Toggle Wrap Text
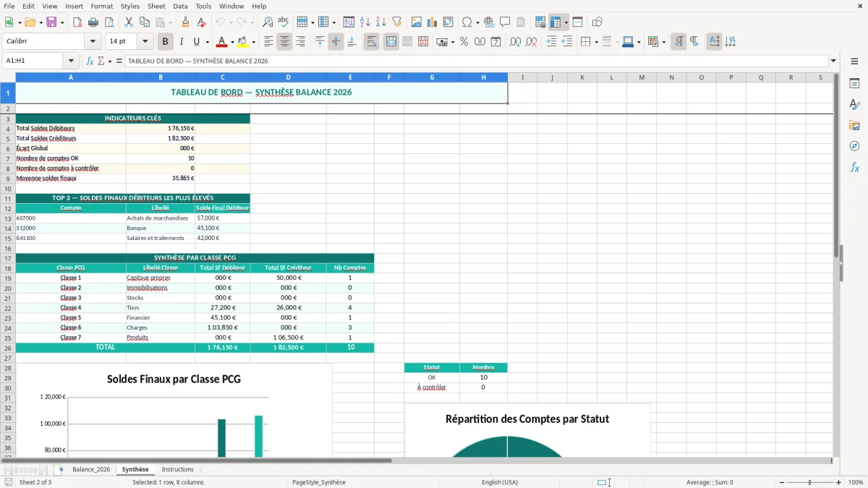 371,42
